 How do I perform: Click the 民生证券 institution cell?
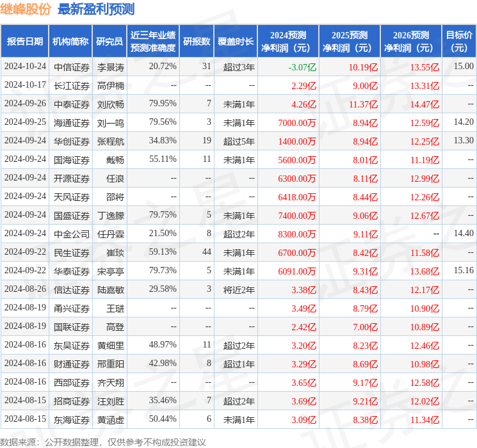click(x=72, y=253)
